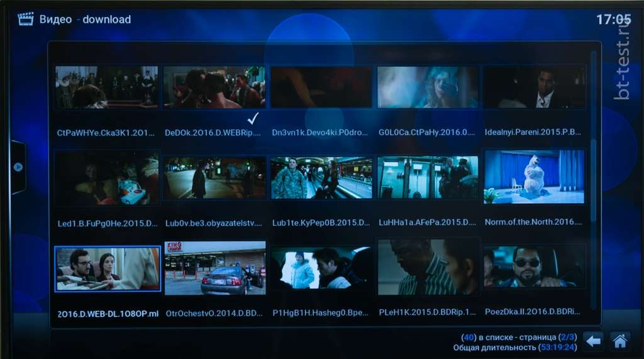The image size is (644, 359).
Task: Play Dn3vn1k.Devo4ki video
Action: tap(321, 87)
